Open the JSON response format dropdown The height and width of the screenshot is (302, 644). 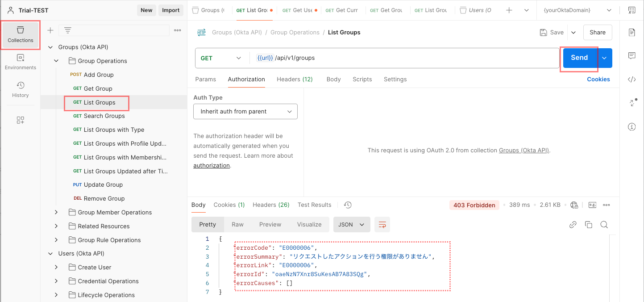coord(351,225)
